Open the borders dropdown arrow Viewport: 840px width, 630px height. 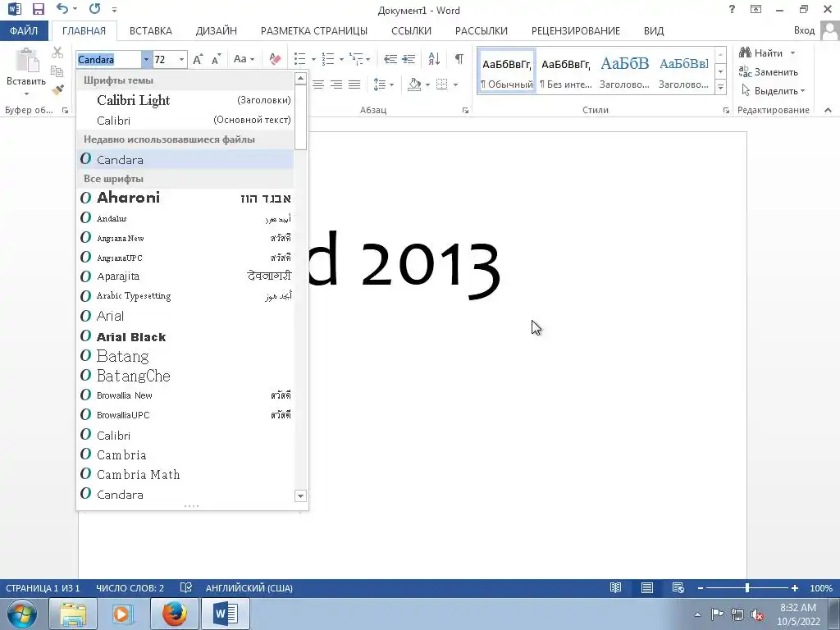(x=455, y=84)
